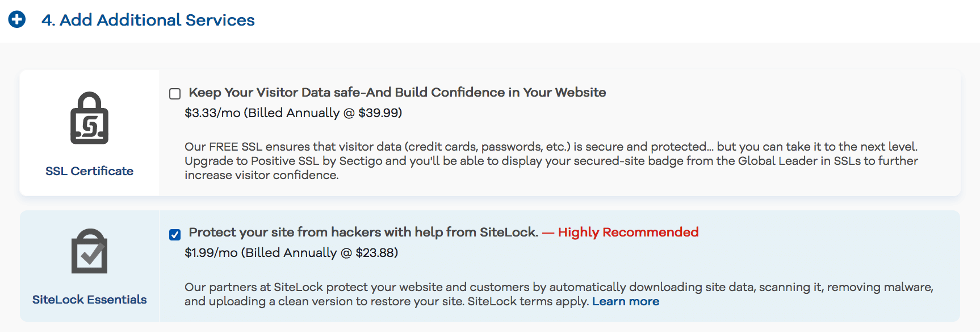
Task: Click the SSL padlock icon
Action: pos(89,118)
